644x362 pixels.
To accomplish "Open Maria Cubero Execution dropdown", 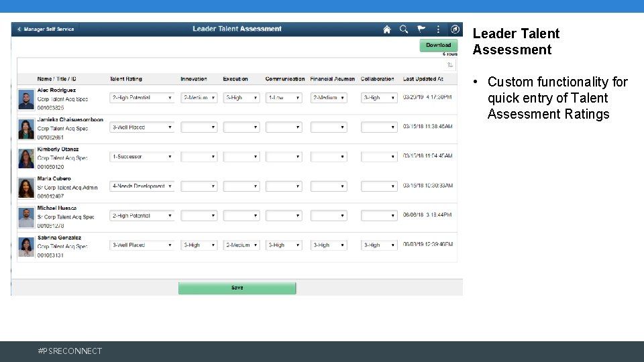I will tap(241, 186).
